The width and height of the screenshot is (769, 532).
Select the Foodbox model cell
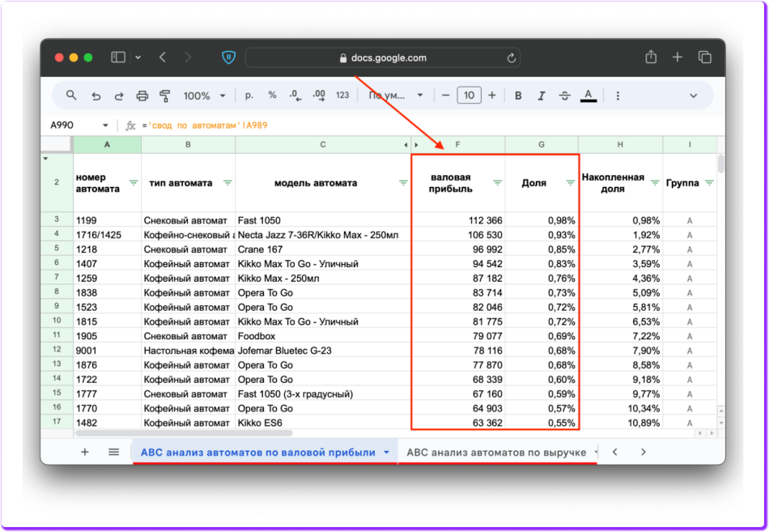[323, 336]
